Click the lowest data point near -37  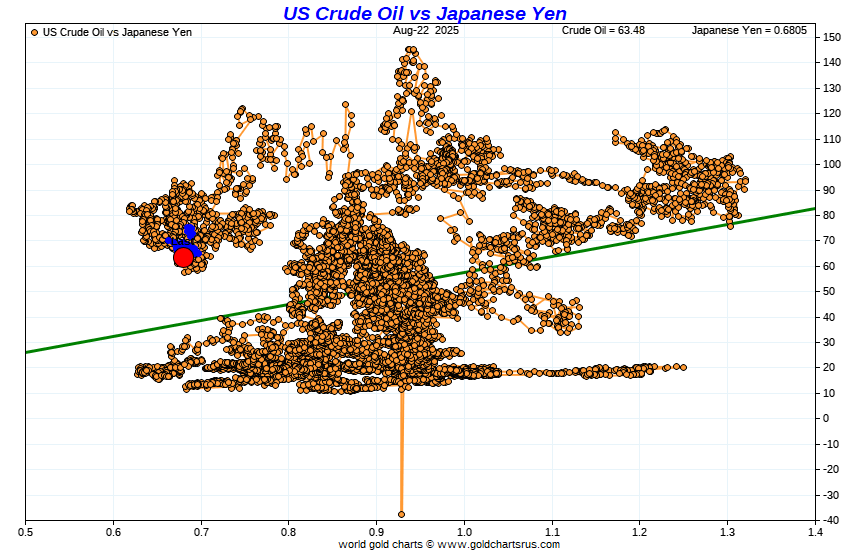tap(402, 514)
